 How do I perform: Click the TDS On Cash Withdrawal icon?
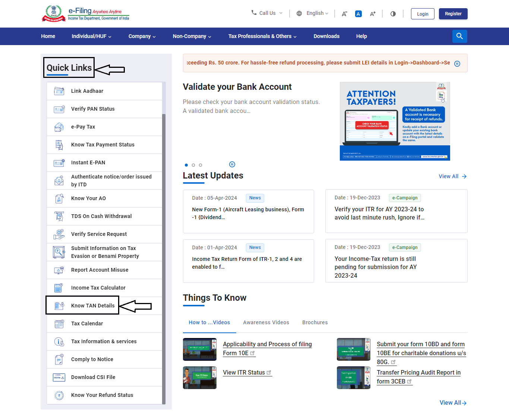point(59,217)
